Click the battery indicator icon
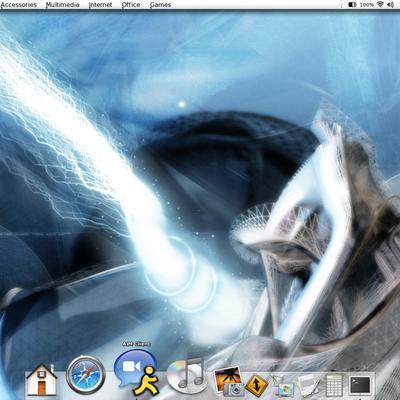Screen dimensions: 400x400 pos(353,5)
